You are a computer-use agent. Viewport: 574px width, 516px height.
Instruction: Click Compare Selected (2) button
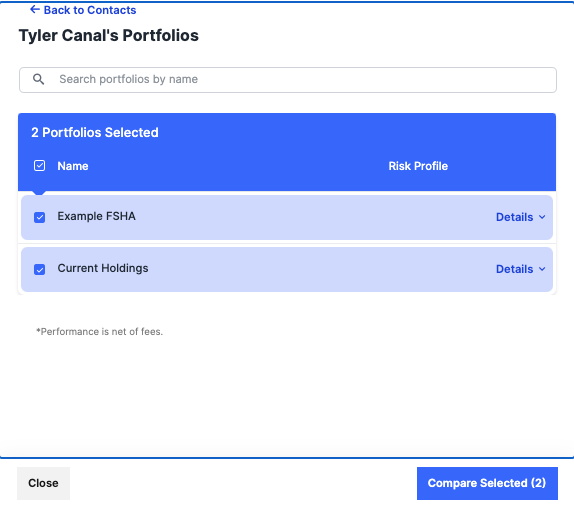(x=487, y=483)
